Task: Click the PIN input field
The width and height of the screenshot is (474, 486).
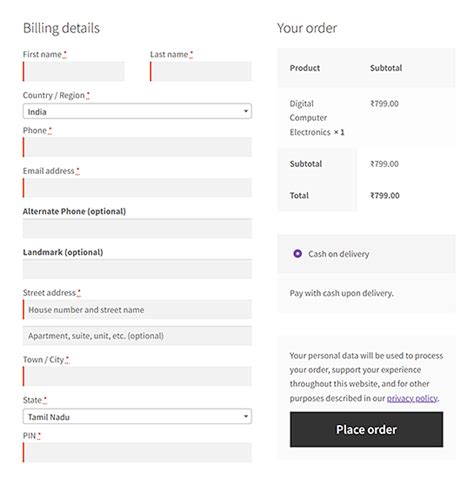Action: (137, 452)
